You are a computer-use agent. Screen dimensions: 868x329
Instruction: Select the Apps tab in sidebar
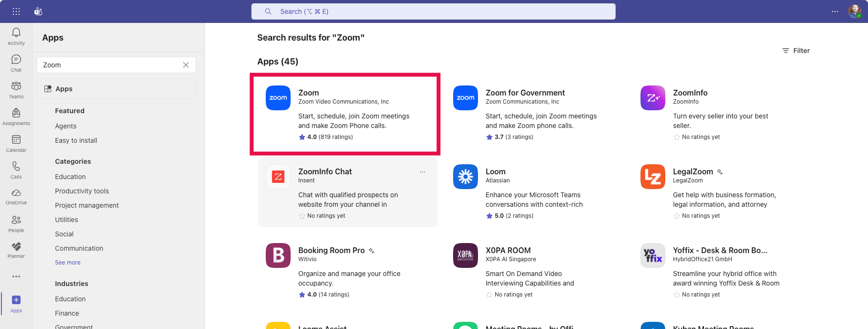click(116, 89)
